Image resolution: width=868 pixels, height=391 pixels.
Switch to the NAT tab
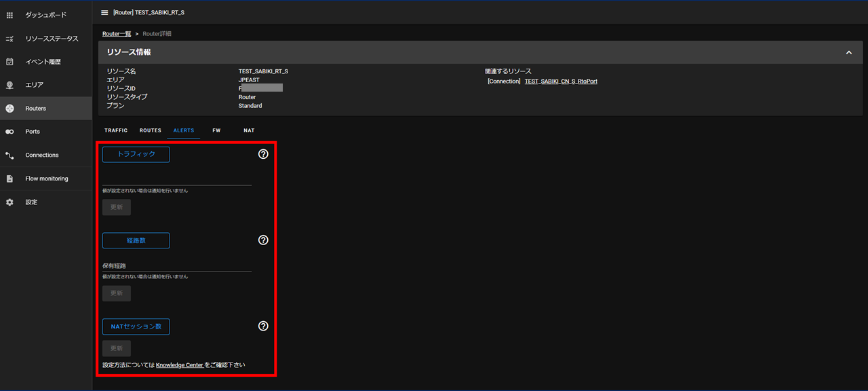tap(249, 130)
